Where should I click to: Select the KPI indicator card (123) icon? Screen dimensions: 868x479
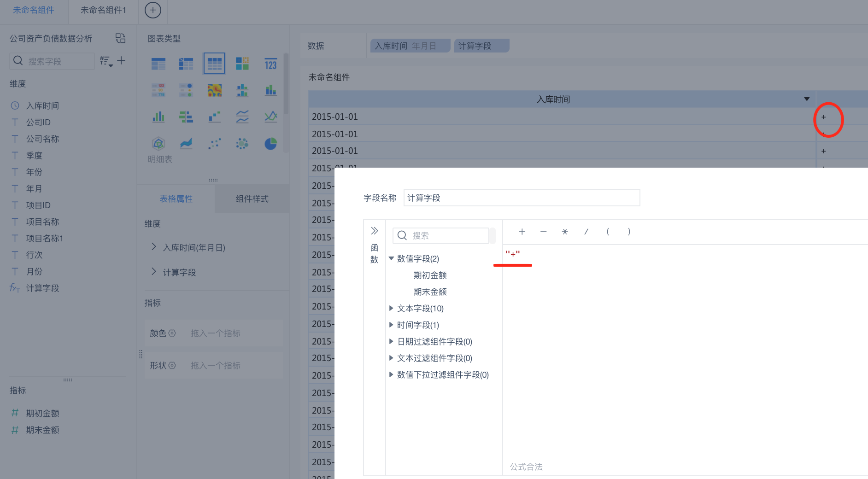(x=270, y=64)
